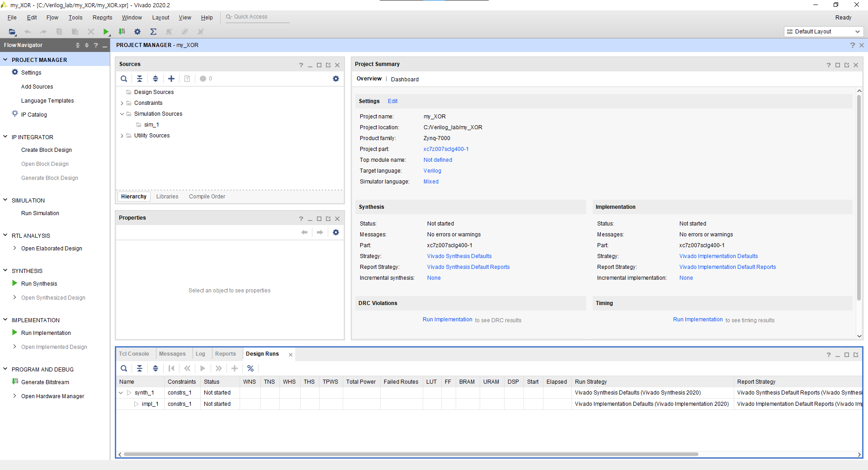Click Vivado Synthesis Defaults strategy link

(x=459, y=256)
